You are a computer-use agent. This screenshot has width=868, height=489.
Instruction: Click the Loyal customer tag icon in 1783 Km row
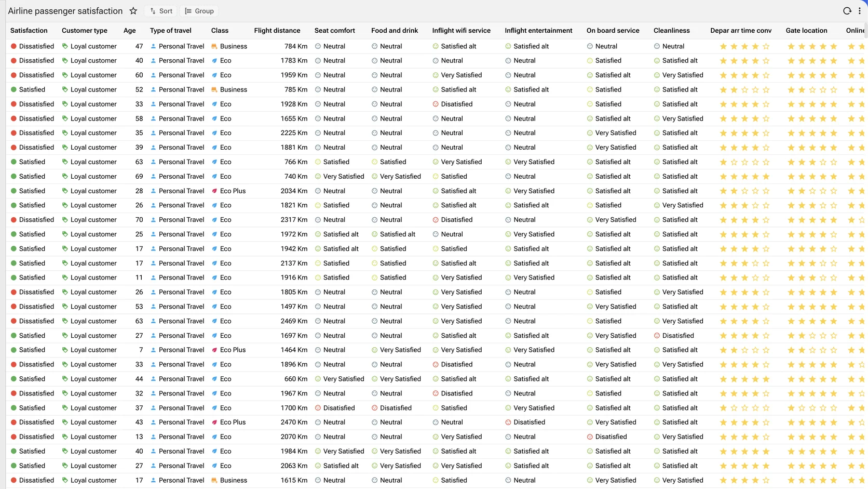[x=65, y=61]
